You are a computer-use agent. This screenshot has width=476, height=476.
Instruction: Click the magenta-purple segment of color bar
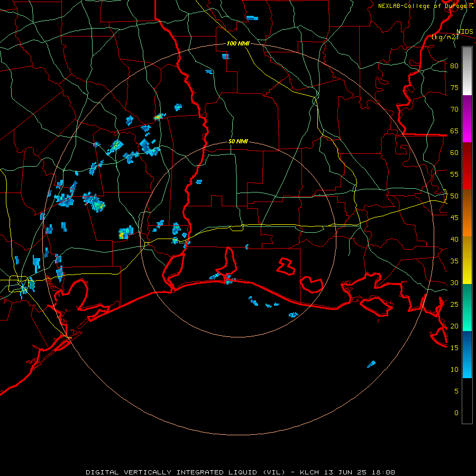tap(467, 119)
